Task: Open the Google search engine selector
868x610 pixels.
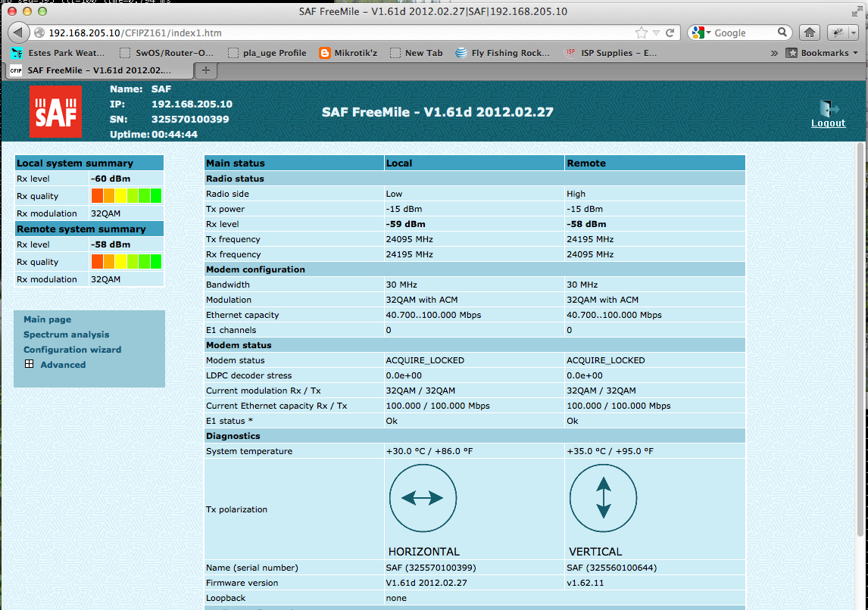Action: [701, 33]
